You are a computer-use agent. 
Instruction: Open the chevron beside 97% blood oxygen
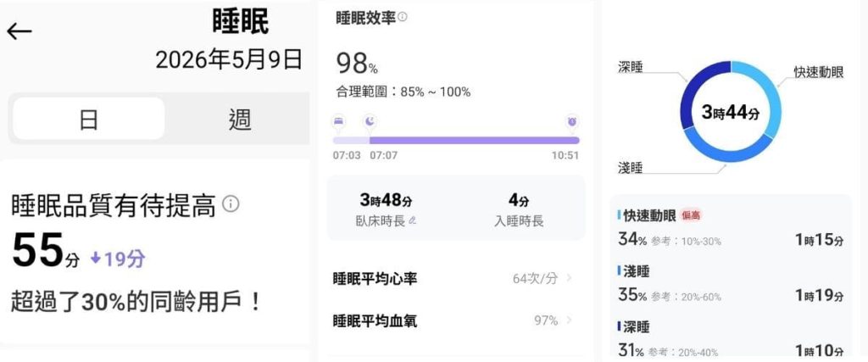[570, 320]
